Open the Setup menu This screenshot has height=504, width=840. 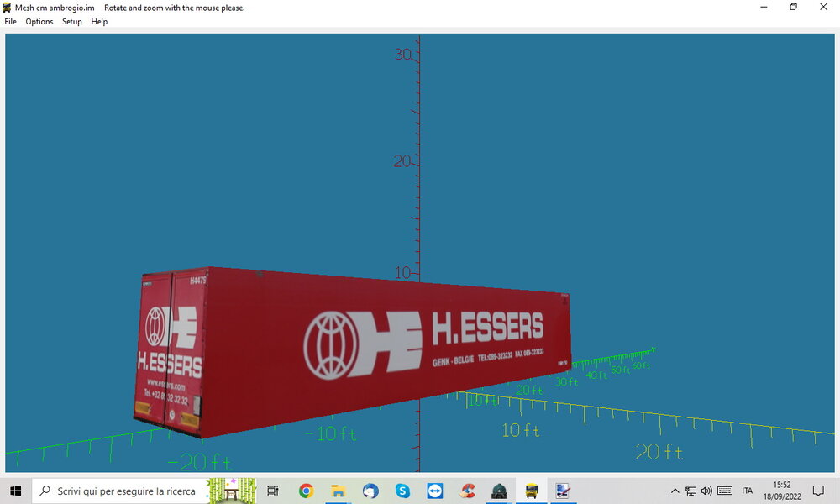pyautogui.click(x=71, y=22)
